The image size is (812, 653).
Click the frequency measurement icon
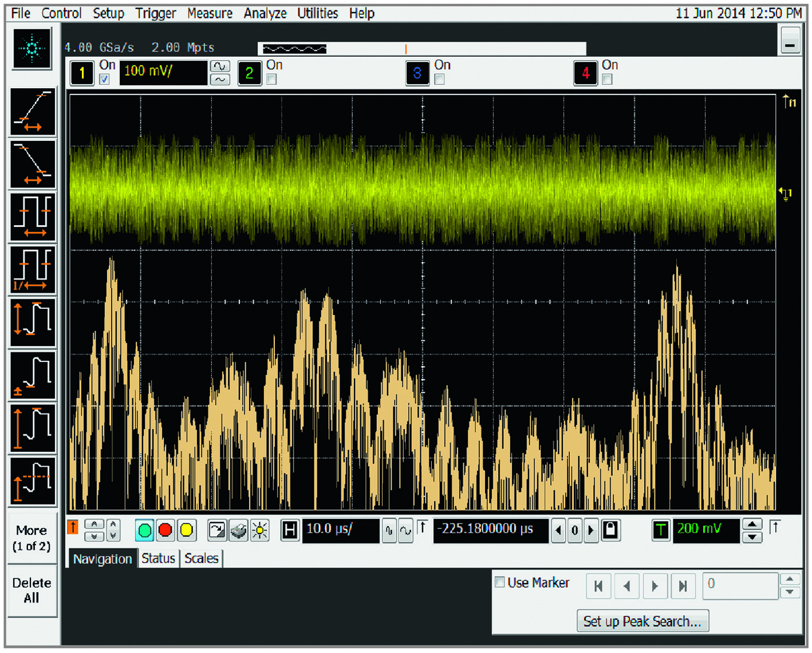pyautogui.click(x=33, y=270)
